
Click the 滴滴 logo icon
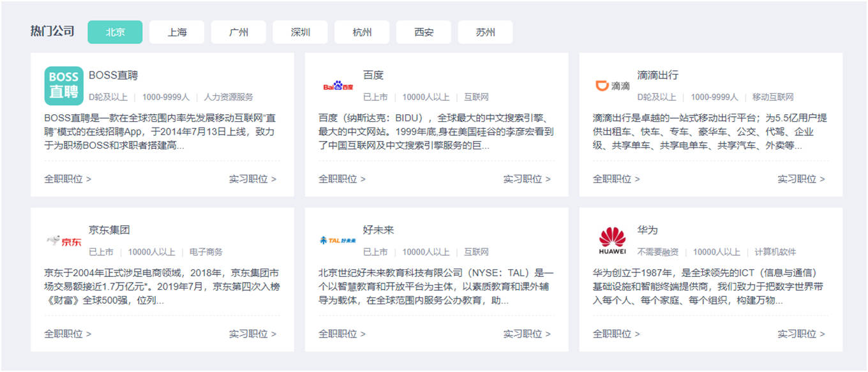pyautogui.click(x=613, y=86)
